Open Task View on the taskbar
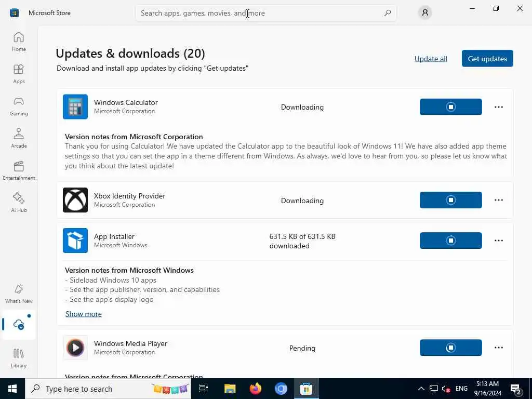Screen dimensions: 532x399 204,389
